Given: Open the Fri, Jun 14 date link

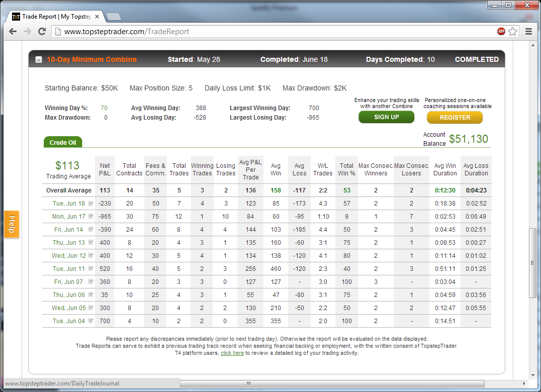Looking at the screenshot, I should [x=69, y=230].
